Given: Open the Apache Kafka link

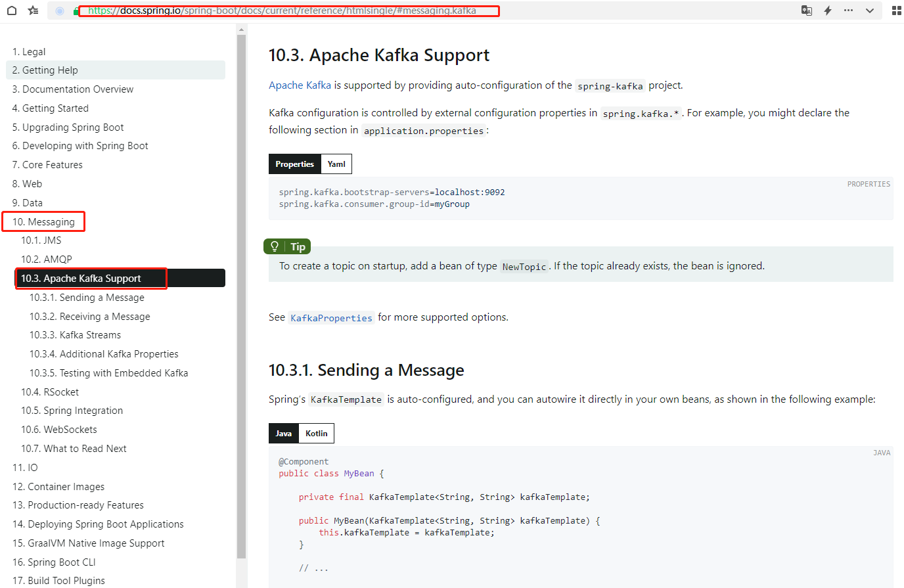Looking at the screenshot, I should pyautogui.click(x=300, y=85).
